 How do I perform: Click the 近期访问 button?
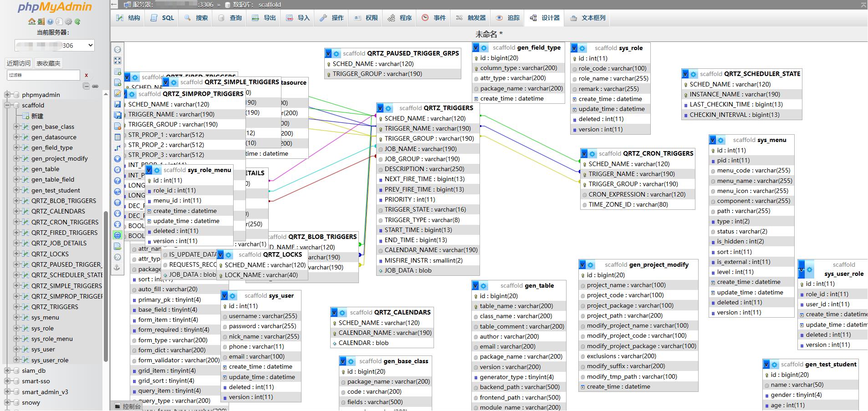tap(19, 63)
